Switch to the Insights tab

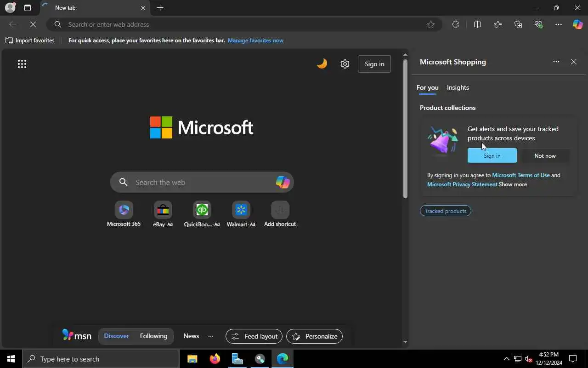click(458, 87)
